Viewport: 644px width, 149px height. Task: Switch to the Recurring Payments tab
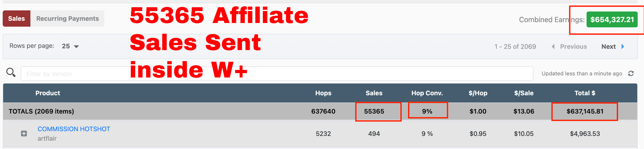[67, 19]
